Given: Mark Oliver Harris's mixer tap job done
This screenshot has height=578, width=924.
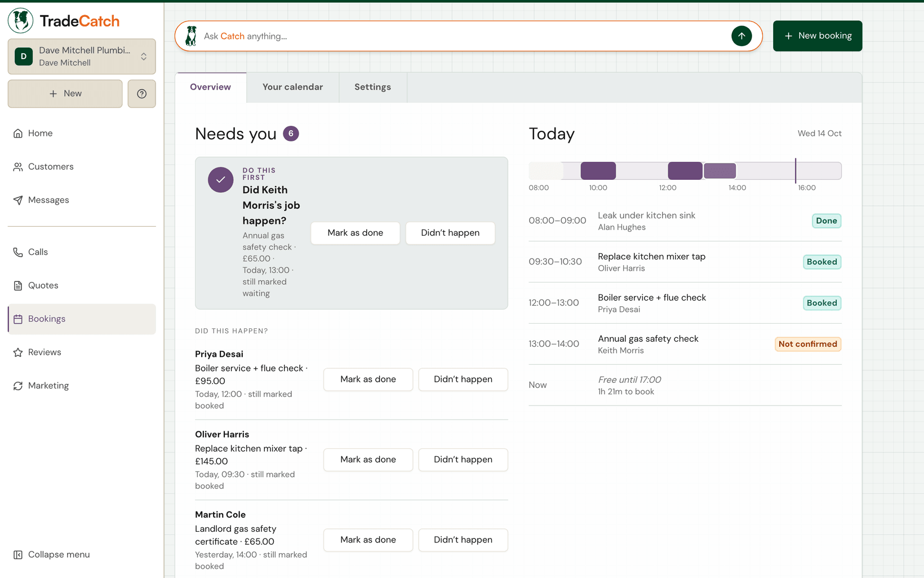Looking at the screenshot, I should coord(368,460).
